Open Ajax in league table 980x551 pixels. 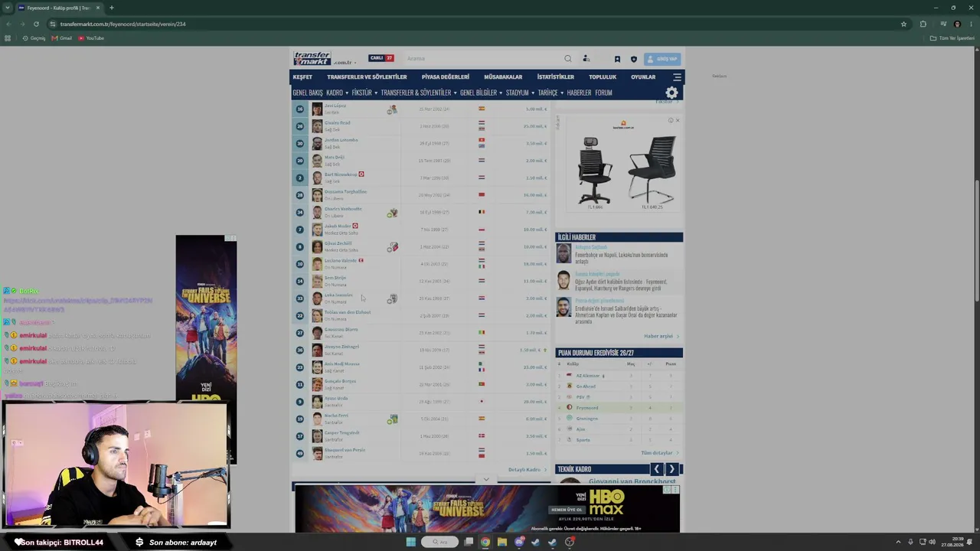pos(580,429)
